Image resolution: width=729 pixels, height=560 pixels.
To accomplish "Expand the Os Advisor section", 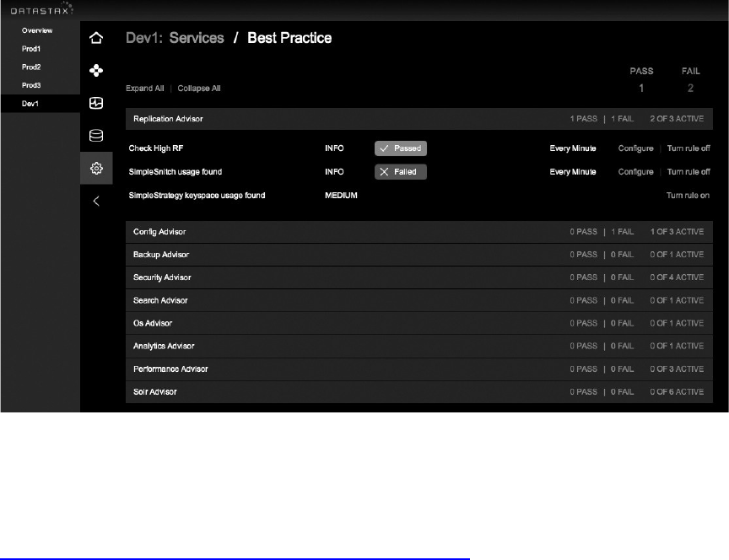I will [418, 323].
